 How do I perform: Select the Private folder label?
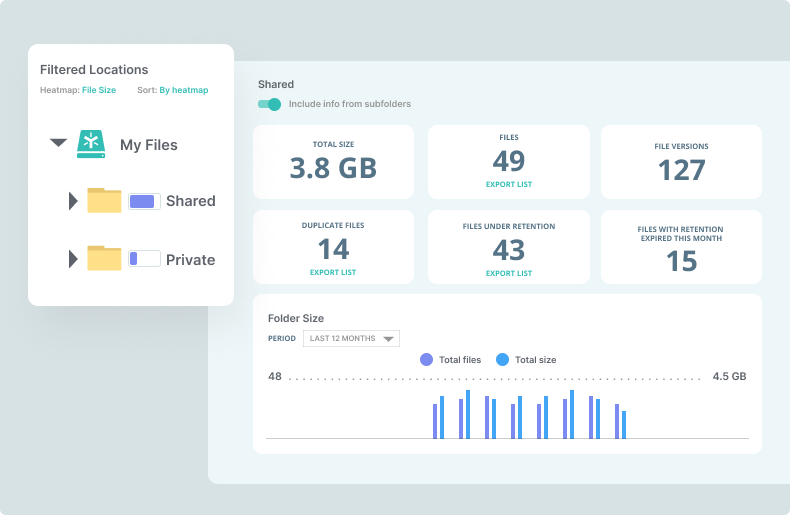coord(190,259)
